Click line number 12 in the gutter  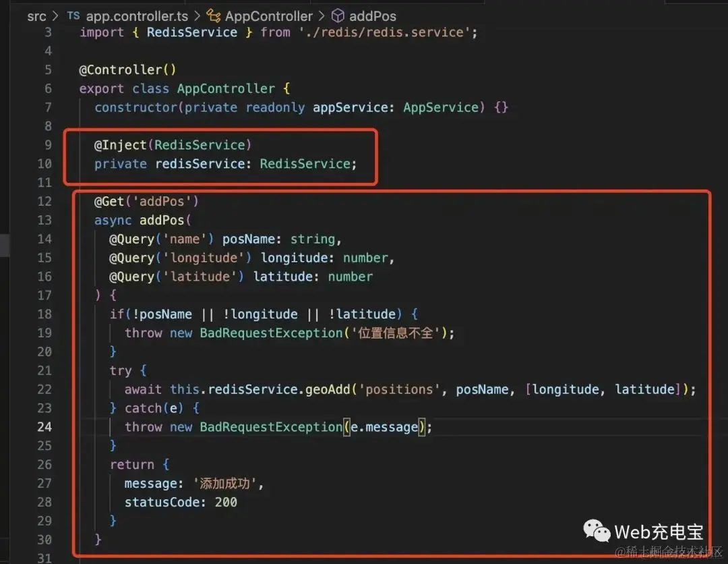(x=44, y=202)
